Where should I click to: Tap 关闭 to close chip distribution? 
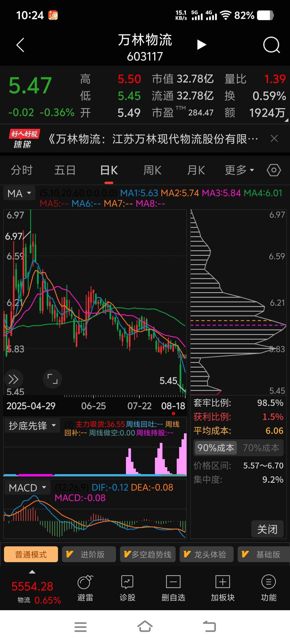pos(267,529)
